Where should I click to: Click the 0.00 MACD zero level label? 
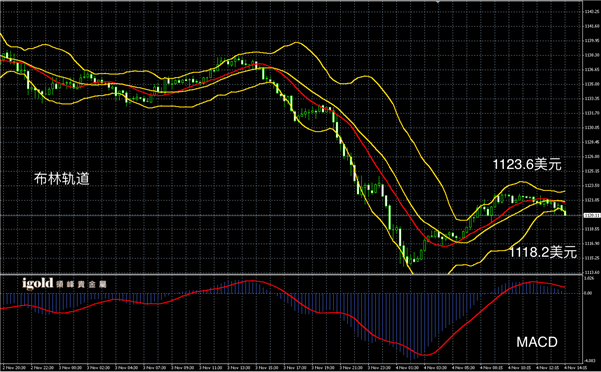(588, 293)
